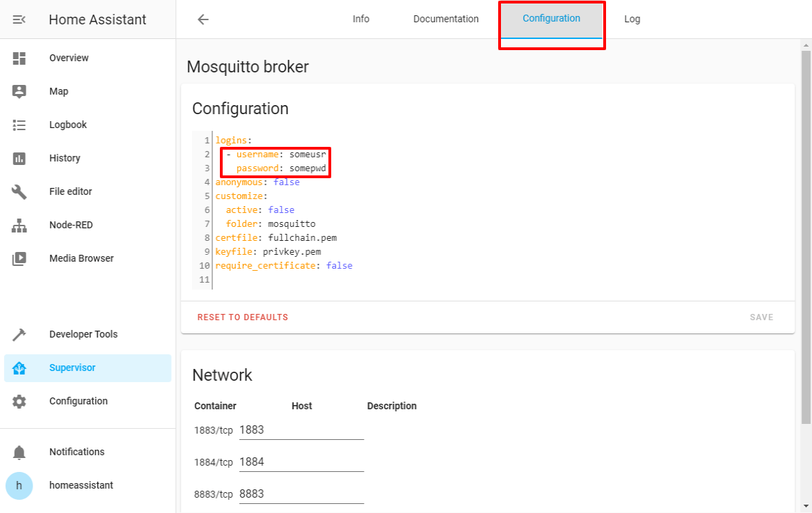The width and height of the screenshot is (812, 513).
Task: Click the vertical scrollbar on the right
Action: pyautogui.click(x=806, y=237)
